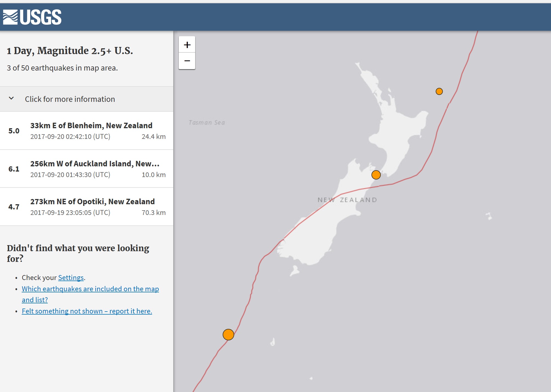Click the 6.1 magnitude value
The height and width of the screenshot is (392, 551).
click(14, 169)
